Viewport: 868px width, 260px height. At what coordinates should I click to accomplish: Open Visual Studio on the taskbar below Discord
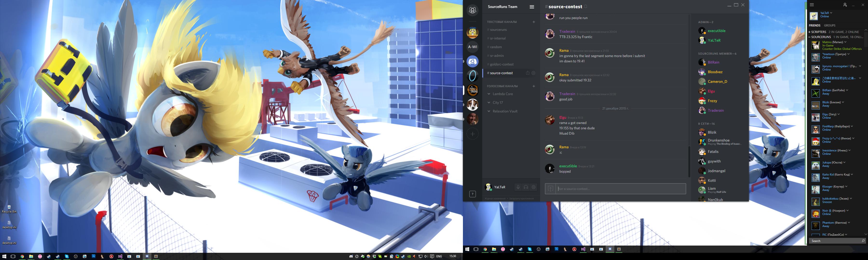(x=583, y=249)
